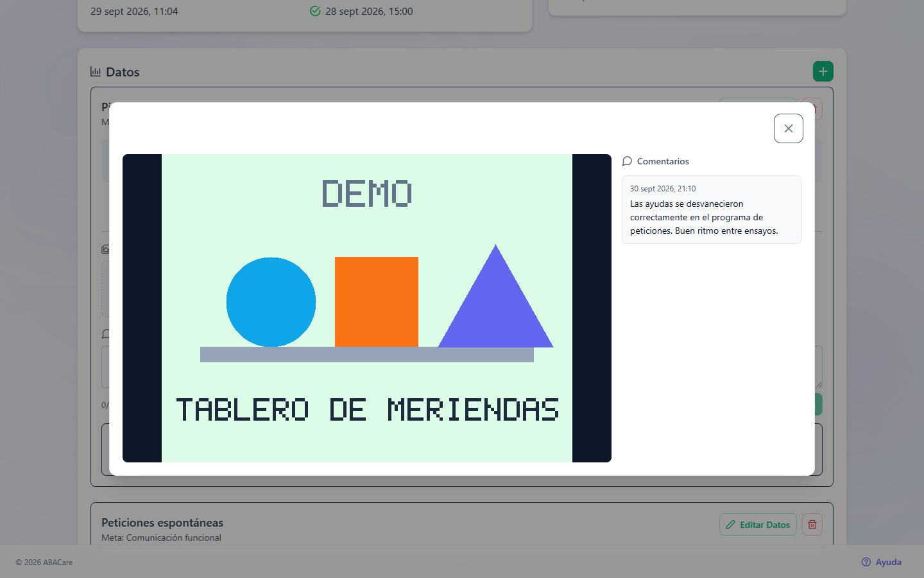The height and width of the screenshot is (578, 924).
Task: Click the date 28 sept 2026, 15:00
Action: (x=369, y=11)
